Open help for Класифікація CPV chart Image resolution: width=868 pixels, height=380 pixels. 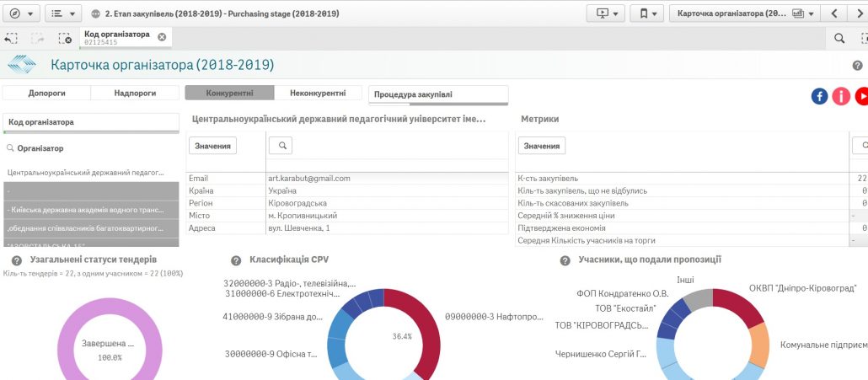pos(236,260)
